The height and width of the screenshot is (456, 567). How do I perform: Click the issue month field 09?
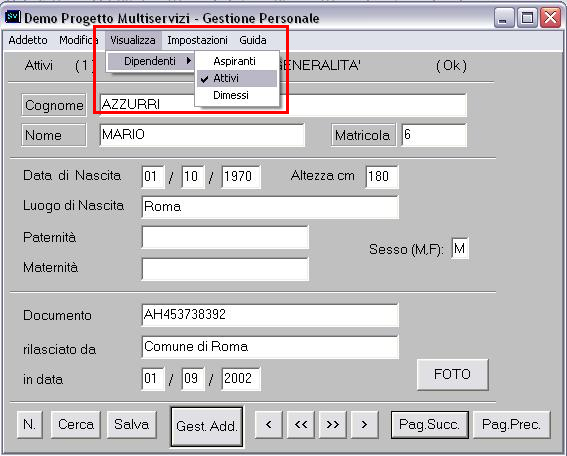(x=192, y=379)
